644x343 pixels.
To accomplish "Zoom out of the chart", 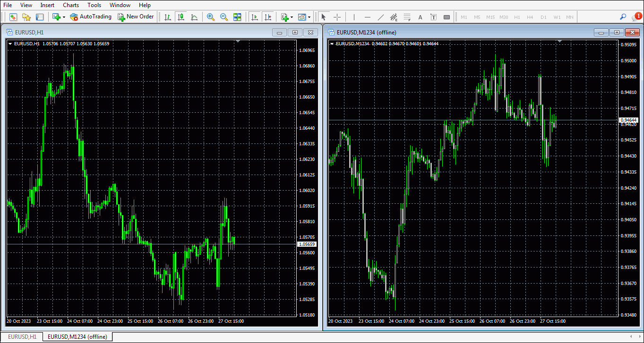I will coord(224,17).
